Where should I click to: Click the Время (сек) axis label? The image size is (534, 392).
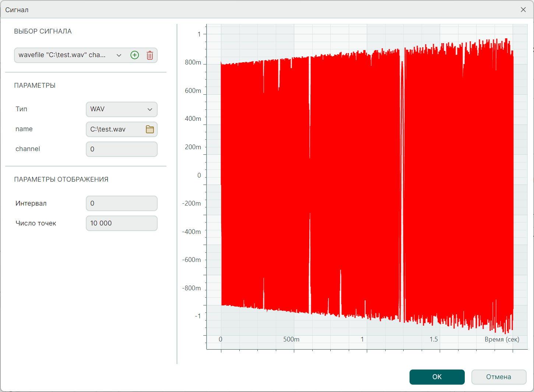click(502, 339)
